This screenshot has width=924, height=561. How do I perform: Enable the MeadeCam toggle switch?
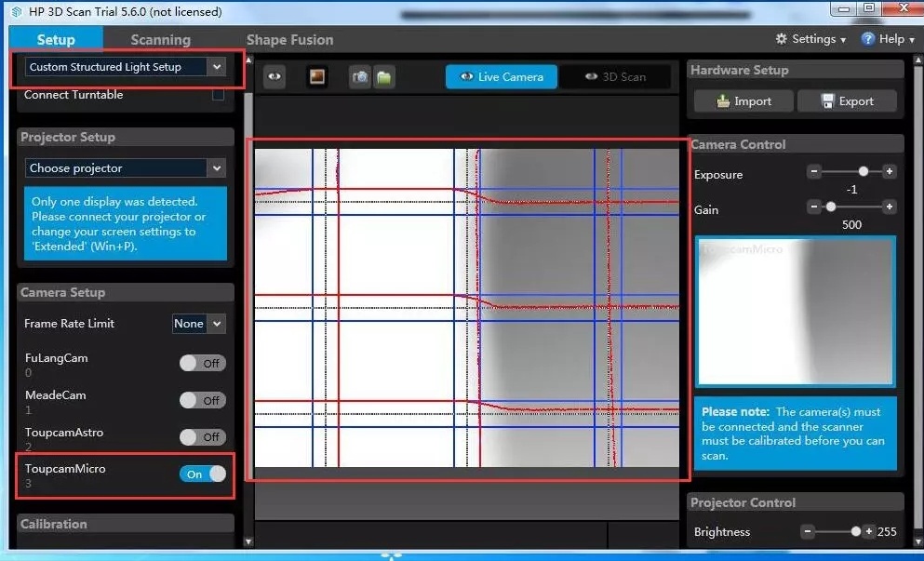pyautogui.click(x=203, y=400)
